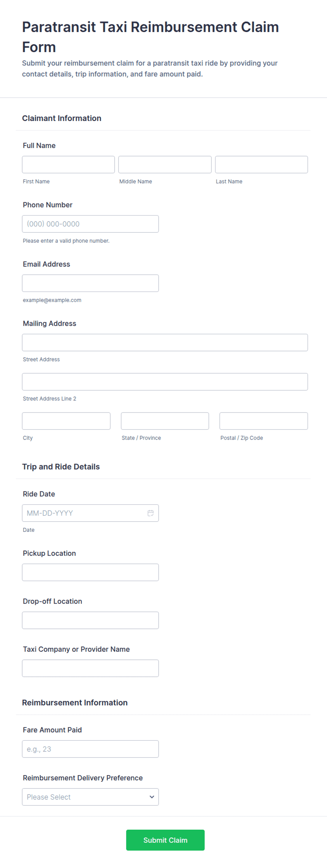Viewport: 327px width, 868px height.
Task: Click the Postal / Zip Code box
Action: 264,421
